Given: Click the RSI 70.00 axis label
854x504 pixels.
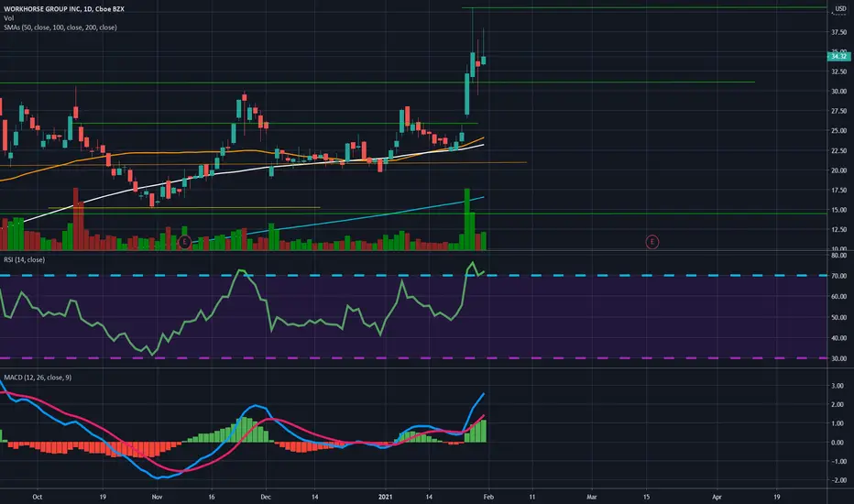Looking at the screenshot, I should [838, 276].
